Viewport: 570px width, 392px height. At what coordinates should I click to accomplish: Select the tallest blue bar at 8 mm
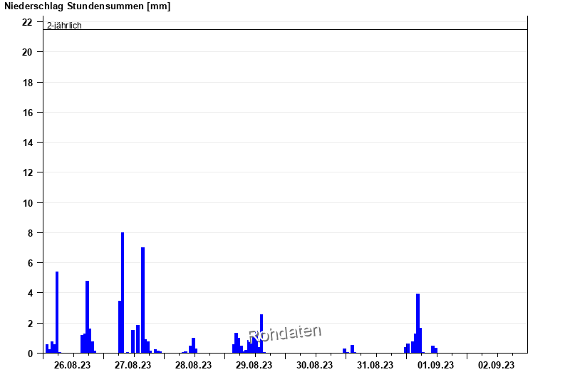coord(123,292)
